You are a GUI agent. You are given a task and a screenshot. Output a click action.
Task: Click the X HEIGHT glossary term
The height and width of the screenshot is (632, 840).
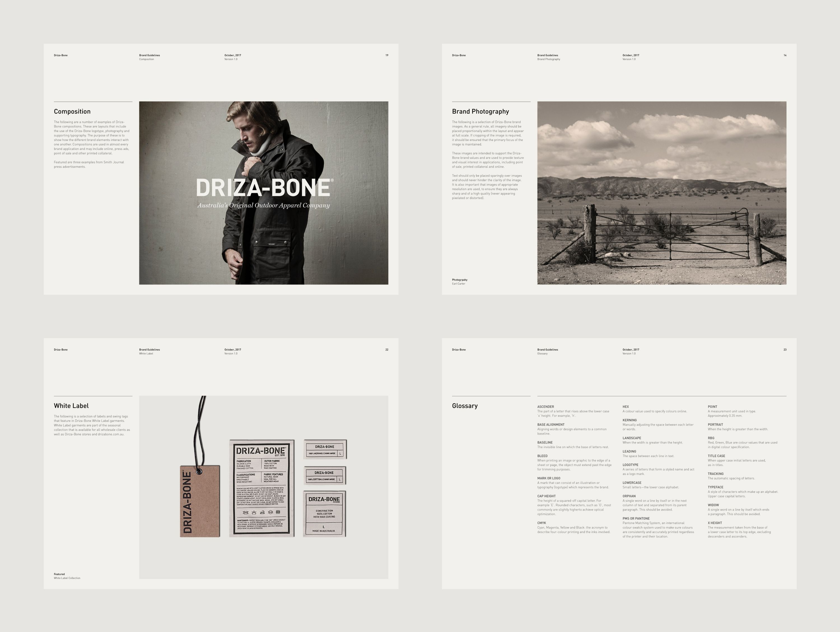(x=715, y=523)
